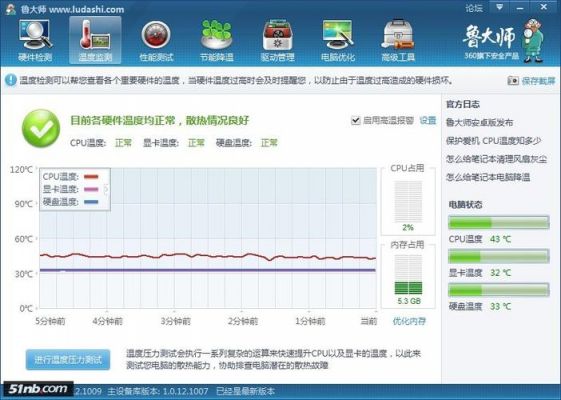Open 论坛 forum link in title bar
This screenshot has width=561, height=400.
[474, 8]
